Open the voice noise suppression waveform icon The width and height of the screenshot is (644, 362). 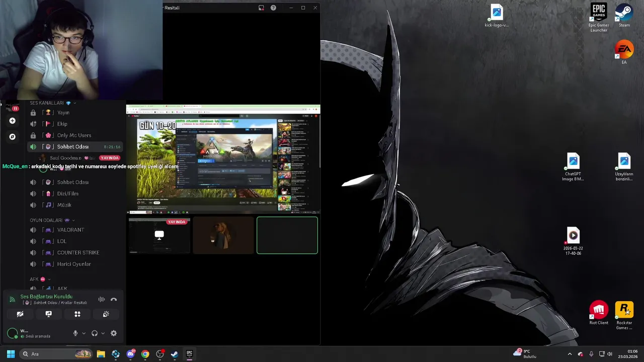point(102,299)
